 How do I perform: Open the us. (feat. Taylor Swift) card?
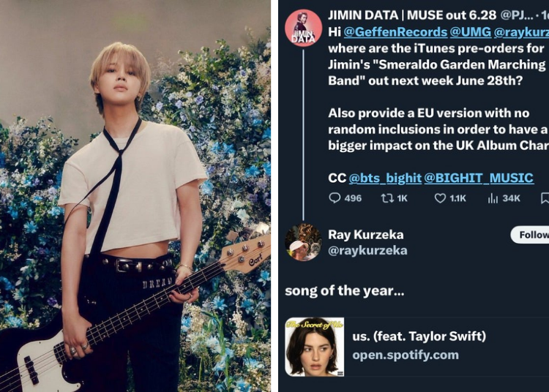pyautogui.click(x=417, y=347)
